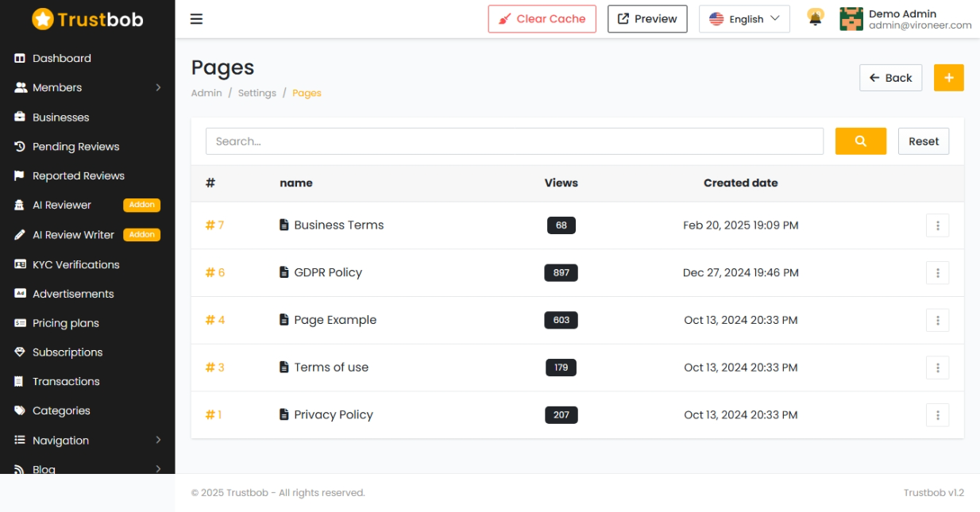Image resolution: width=980 pixels, height=512 pixels.
Task: Follow the Settings breadcrumb link
Action: click(257, 93)
